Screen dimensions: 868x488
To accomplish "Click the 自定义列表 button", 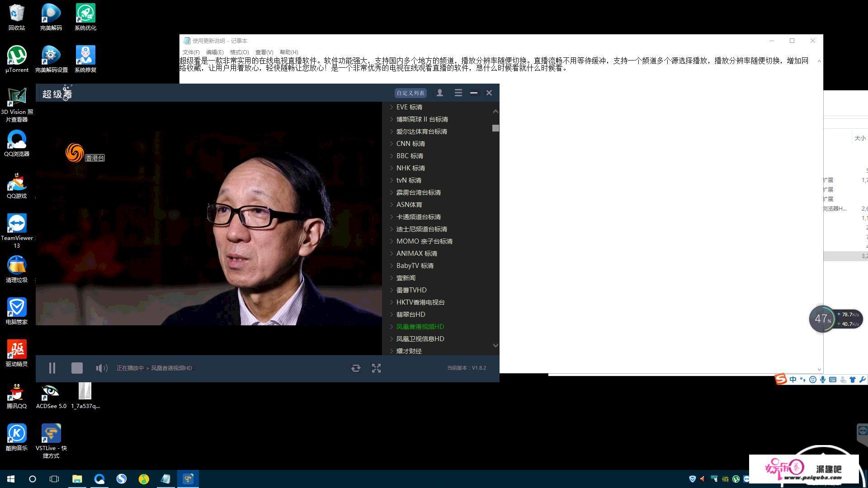I will (x=410, y=93).
